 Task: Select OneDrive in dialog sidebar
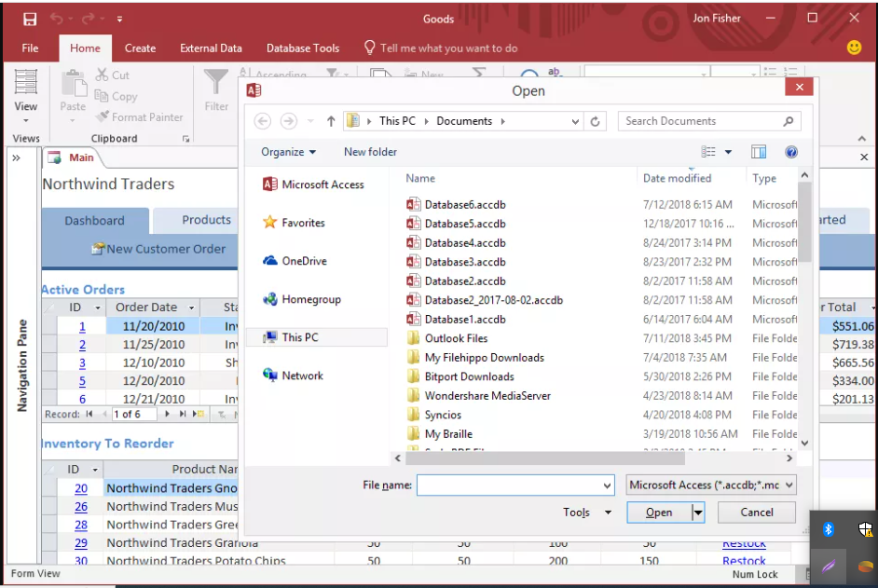click(295, 261)
